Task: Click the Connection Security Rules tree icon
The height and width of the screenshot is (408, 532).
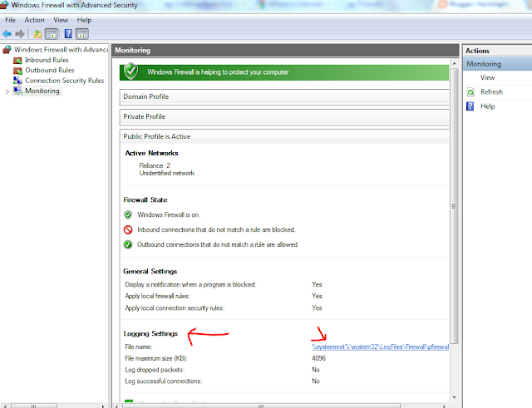Action: 17,81
